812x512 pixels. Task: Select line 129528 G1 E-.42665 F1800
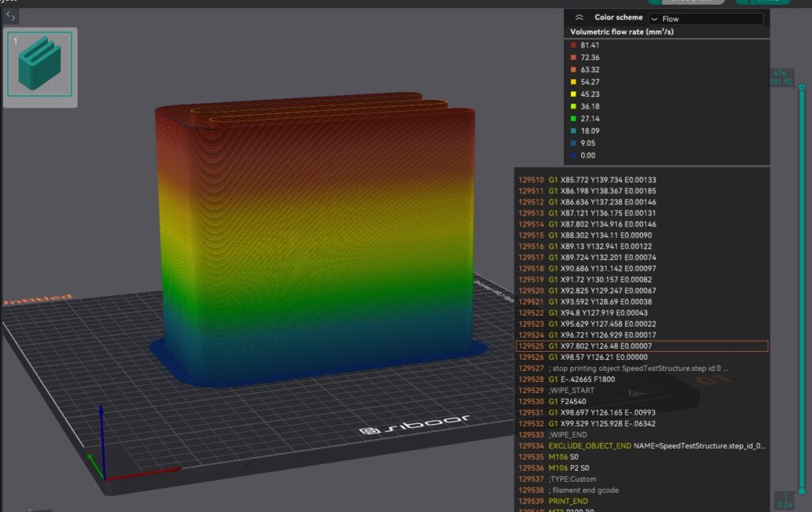tap(642, 380)
